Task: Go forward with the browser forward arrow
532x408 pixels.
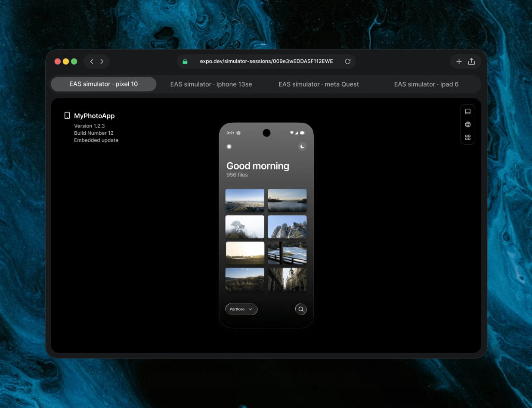Action: pyautogui.click(x=102, y=62)
